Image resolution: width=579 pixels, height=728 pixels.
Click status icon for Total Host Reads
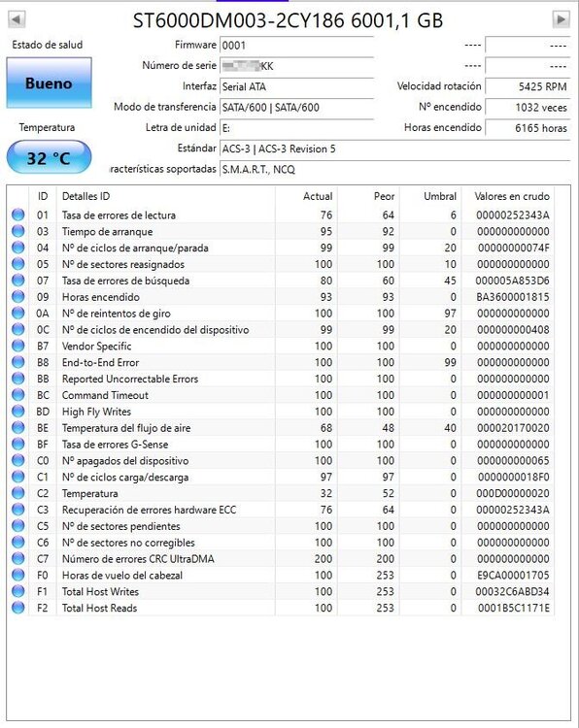pyautogui.click(x=18, y=608)
